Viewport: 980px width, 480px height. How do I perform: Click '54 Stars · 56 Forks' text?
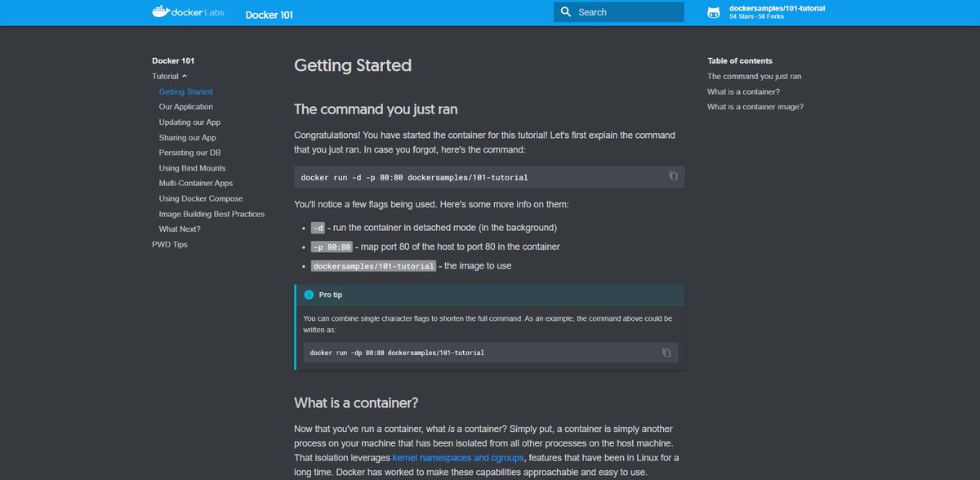pyautogui.click(x=755, y=16)
